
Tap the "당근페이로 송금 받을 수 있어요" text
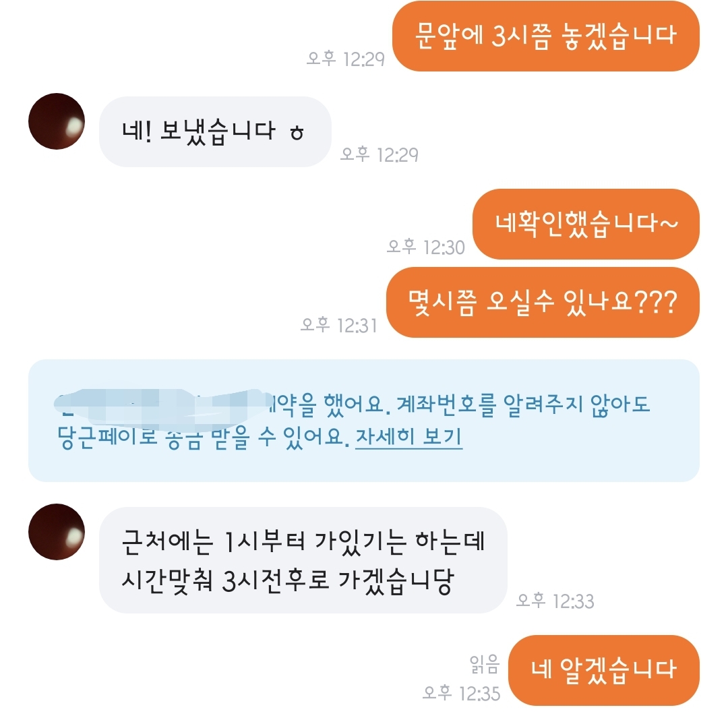[x=203, y=438]
